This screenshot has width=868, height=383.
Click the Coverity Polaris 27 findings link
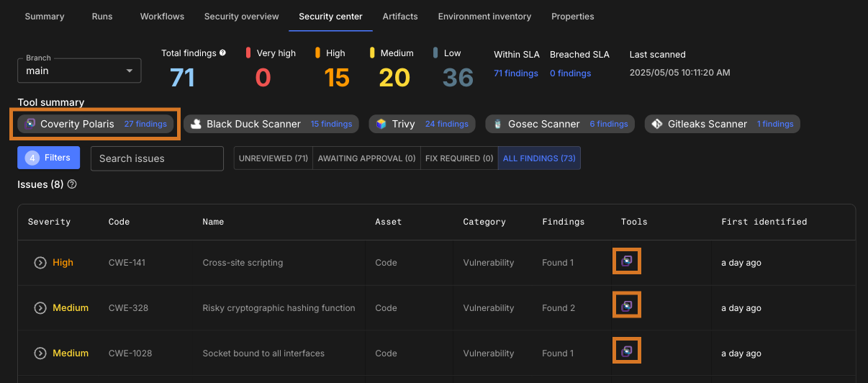pos(145,124)
